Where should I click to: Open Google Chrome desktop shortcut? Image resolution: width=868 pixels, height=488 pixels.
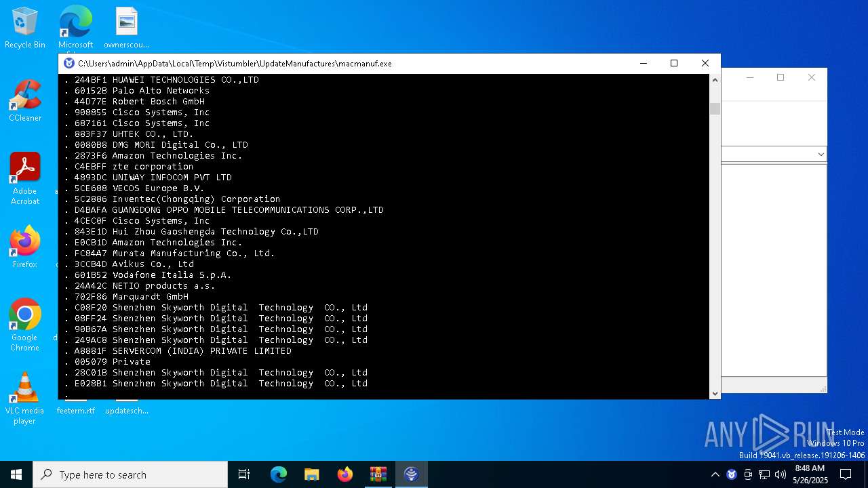[x=25, y=325]
